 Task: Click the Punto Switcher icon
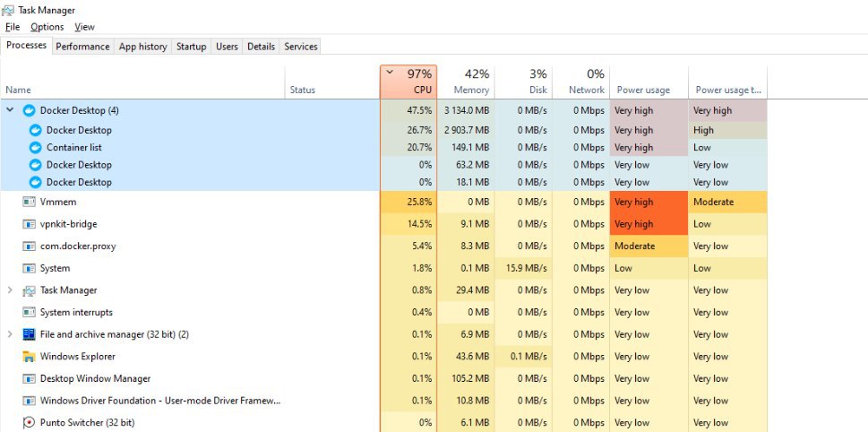point(29,422)
